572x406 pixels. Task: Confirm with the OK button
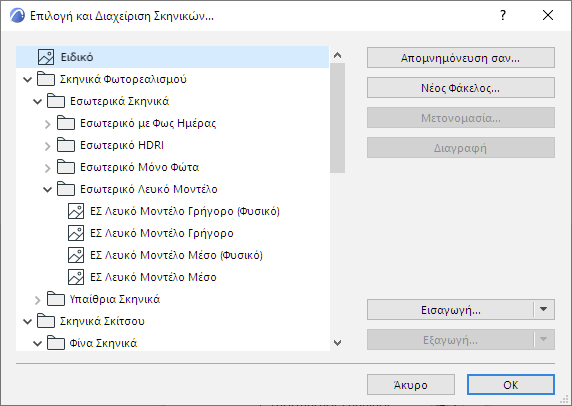511,384
